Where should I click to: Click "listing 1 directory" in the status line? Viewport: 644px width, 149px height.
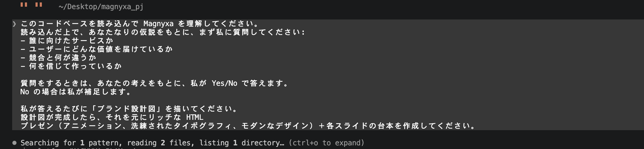[242, 143]
